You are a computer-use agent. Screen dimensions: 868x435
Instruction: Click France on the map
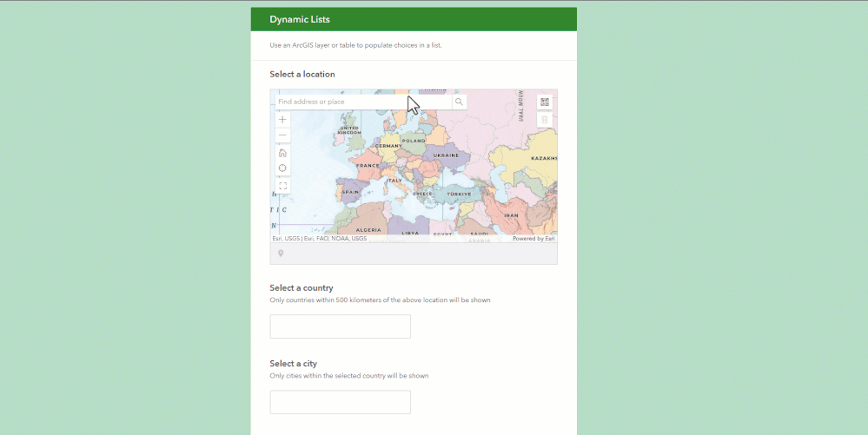(368, 166)
